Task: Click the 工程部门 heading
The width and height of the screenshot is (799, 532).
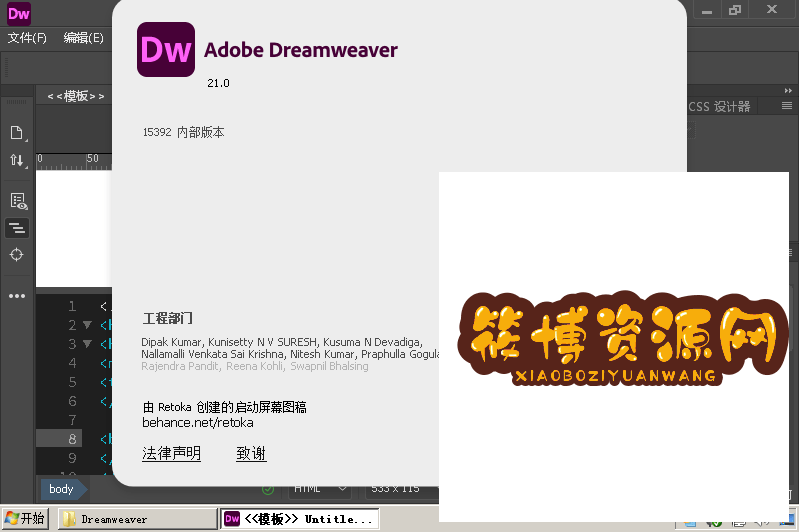Action: (167, 318)
